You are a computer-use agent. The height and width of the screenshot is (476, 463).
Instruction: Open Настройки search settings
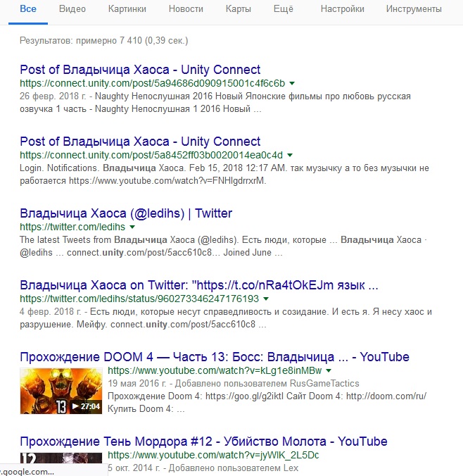click(x=342, y=9)
